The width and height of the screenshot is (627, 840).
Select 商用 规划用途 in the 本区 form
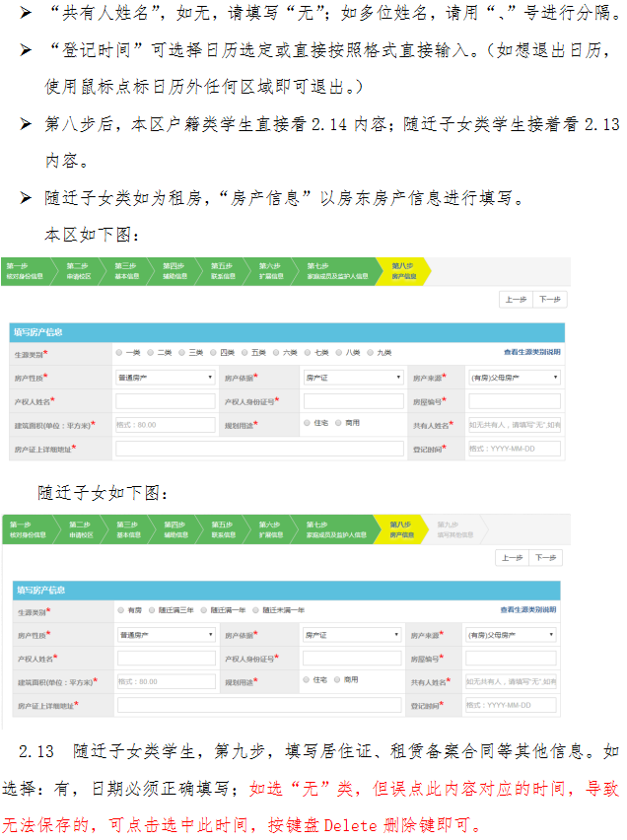(x=339, y=423)
